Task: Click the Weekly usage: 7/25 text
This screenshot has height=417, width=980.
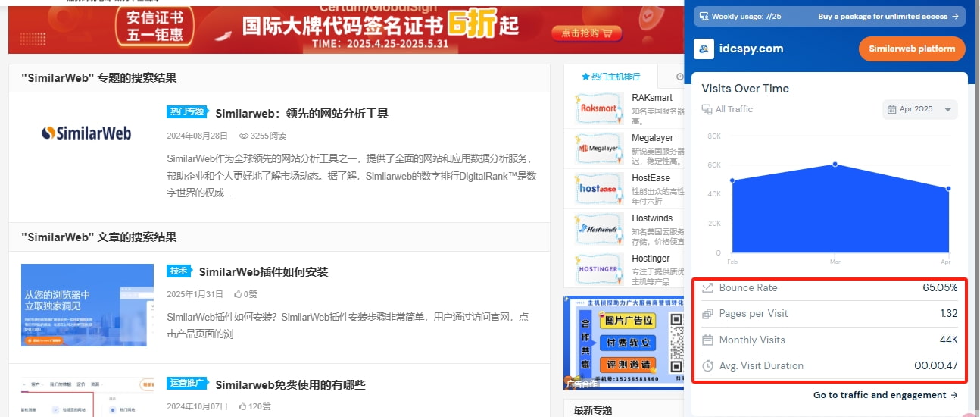Action: pos(746,16)
